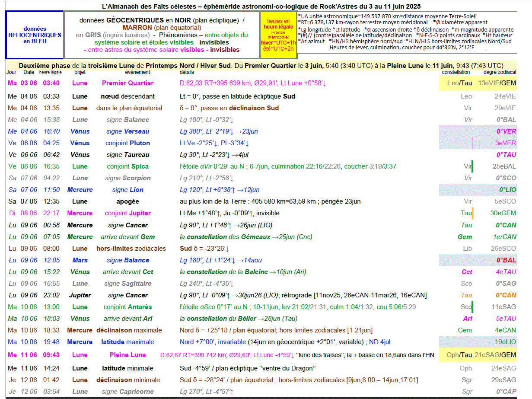This screenshot has width=532, height=399.
Task: Click "signe Cancer" in the Jupiter 23:02 row
Action: (127, 295)
